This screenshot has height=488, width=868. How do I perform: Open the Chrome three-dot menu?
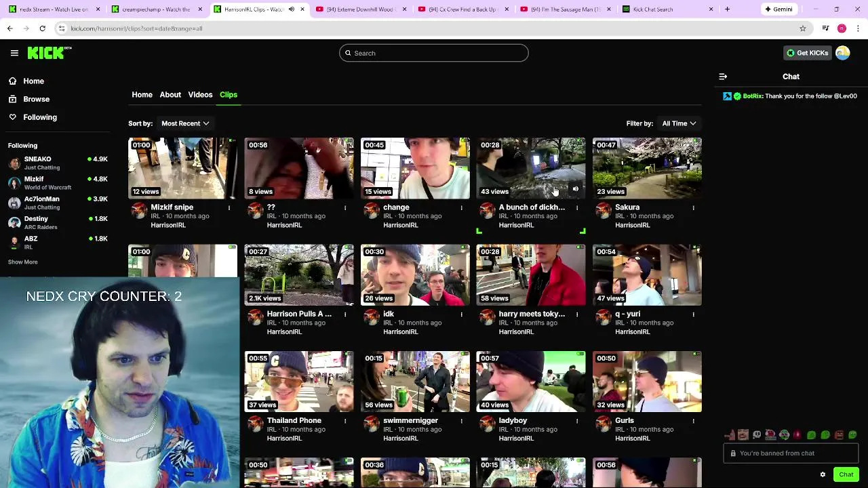(858, 28)
